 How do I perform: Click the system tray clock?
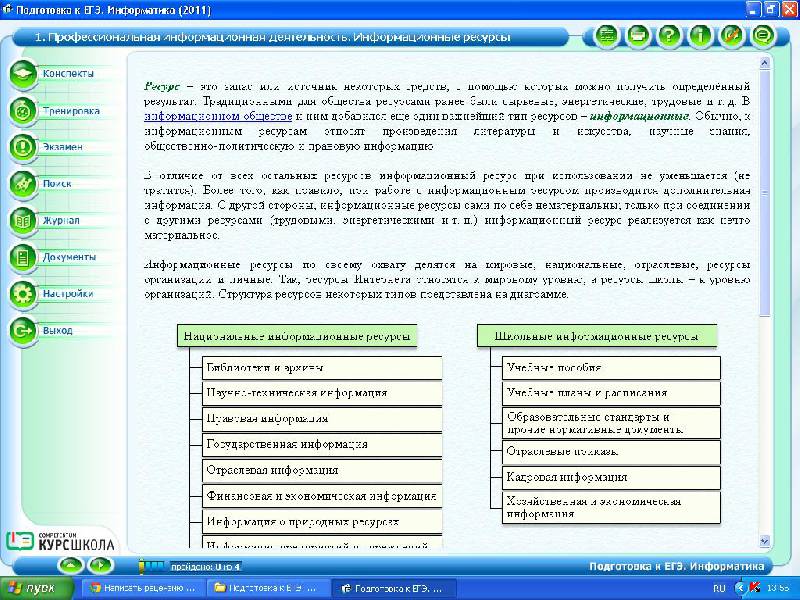pos(778,588)
